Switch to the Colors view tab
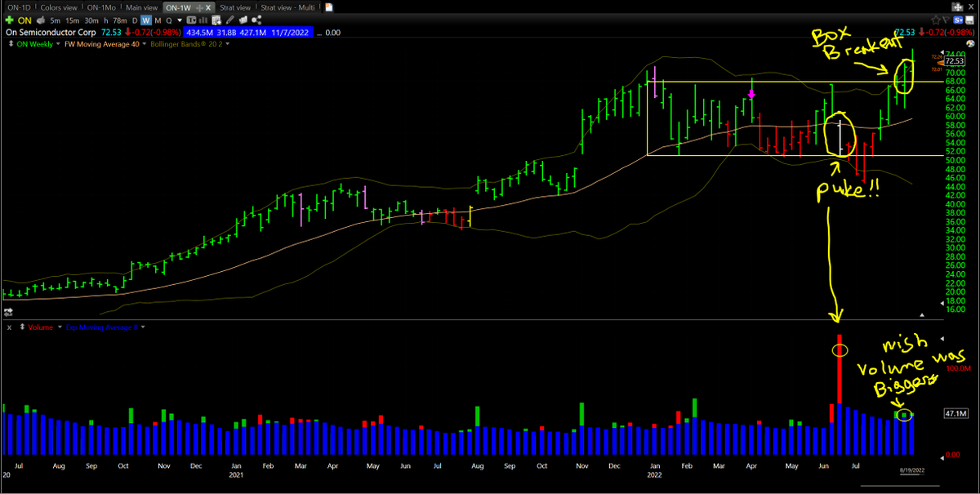The image size is (980, 494). pos(59,7)
